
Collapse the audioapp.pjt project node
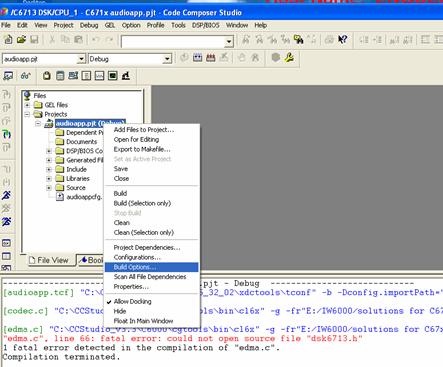(38, 124)
